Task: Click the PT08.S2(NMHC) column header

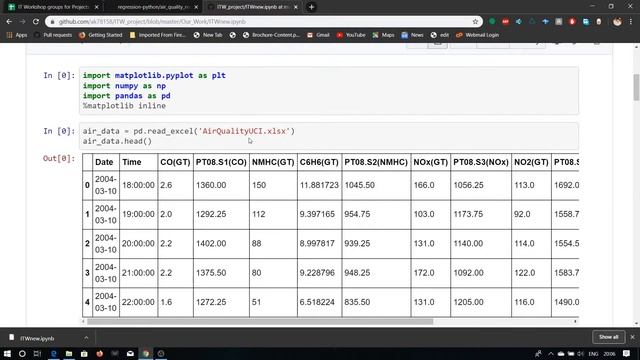Action: coord(376,162)
